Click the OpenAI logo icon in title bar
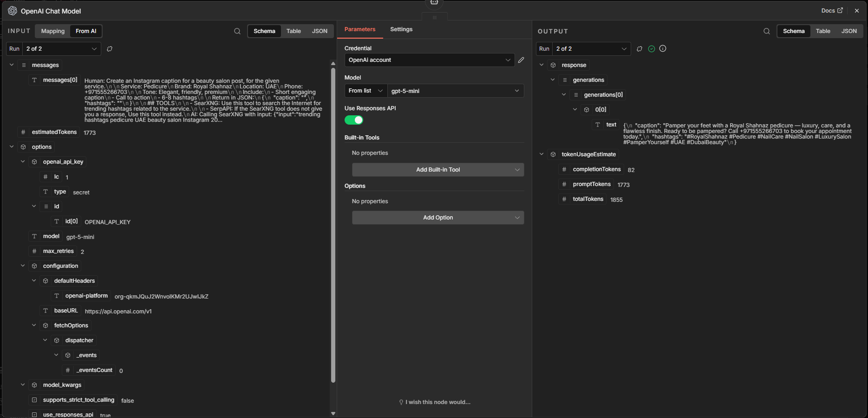 [13, 11]
